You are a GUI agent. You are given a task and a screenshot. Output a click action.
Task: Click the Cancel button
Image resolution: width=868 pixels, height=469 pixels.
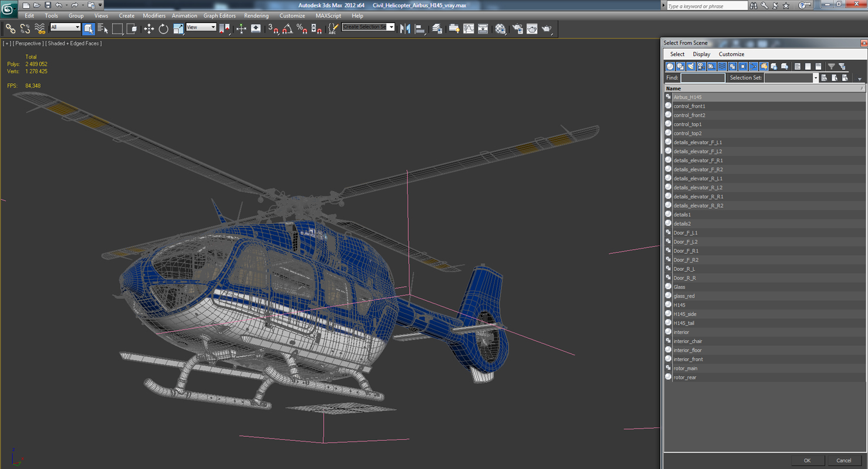[843, 460]
